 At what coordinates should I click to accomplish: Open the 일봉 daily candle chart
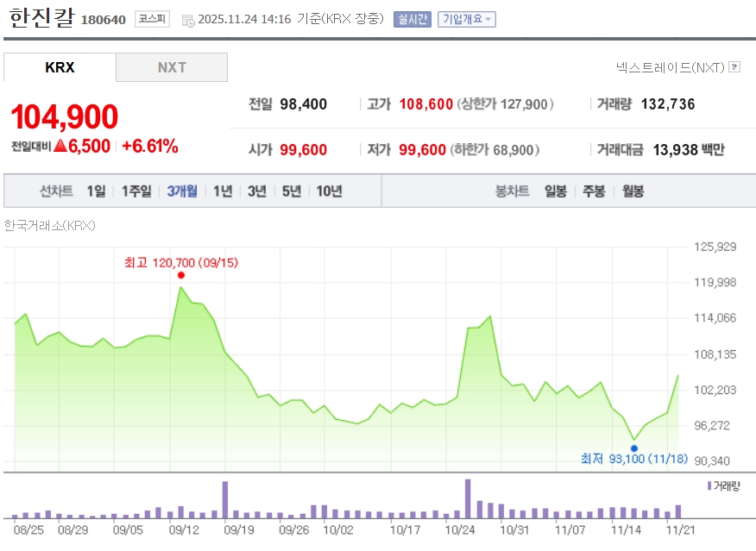click(555, 191)
